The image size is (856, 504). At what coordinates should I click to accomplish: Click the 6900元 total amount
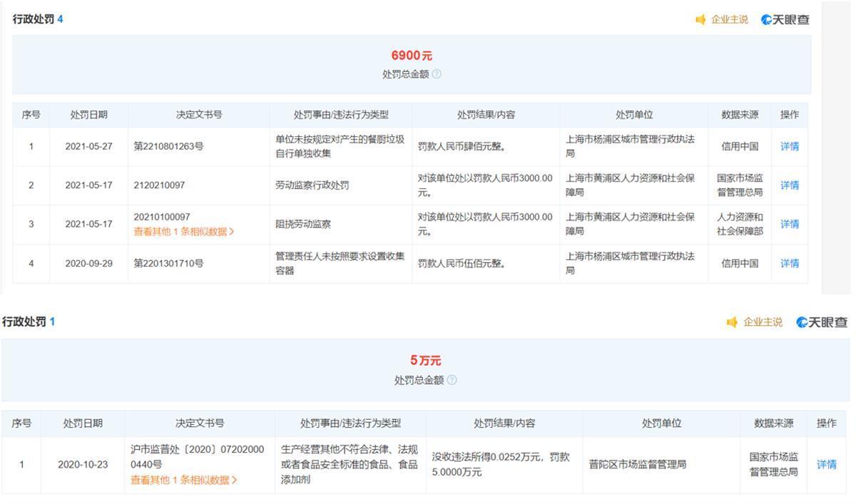coord(412,56)
